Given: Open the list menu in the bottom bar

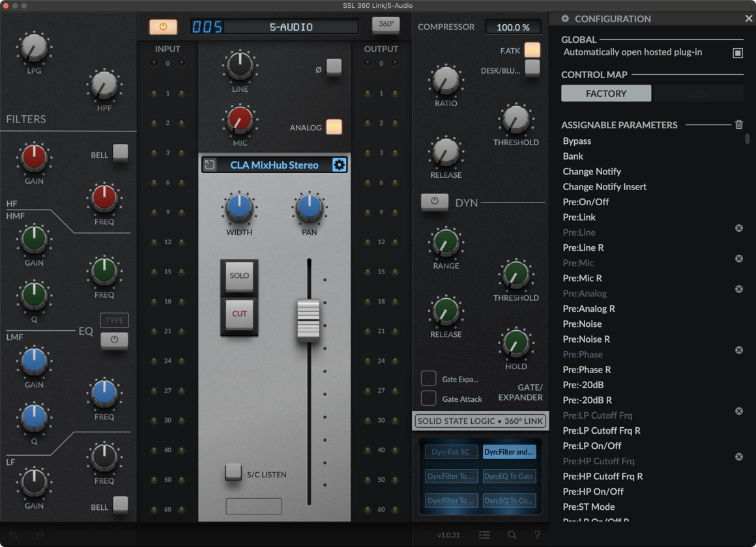Looking at the screenshot, I should click(484, 535).
